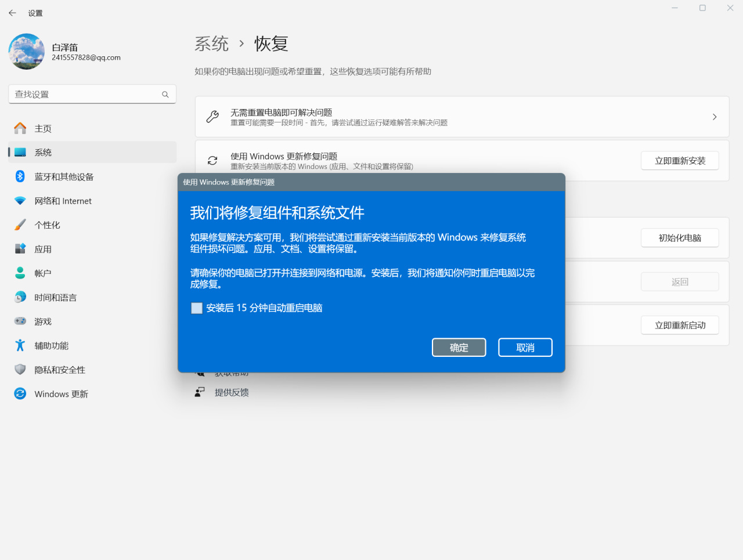
Task: Click the account email 2415557828@qq.com
Action: click(x=86, y=57)
